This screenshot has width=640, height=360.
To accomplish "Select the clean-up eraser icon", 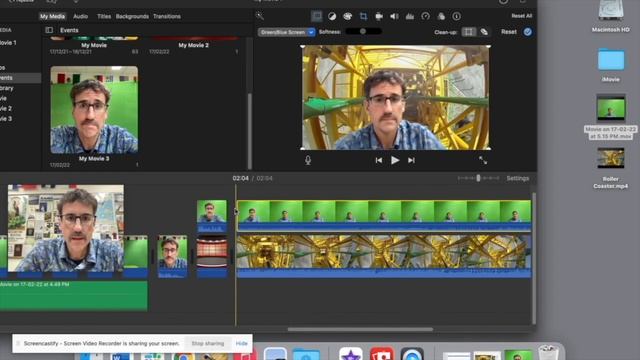I will click(x=484, y=32).
